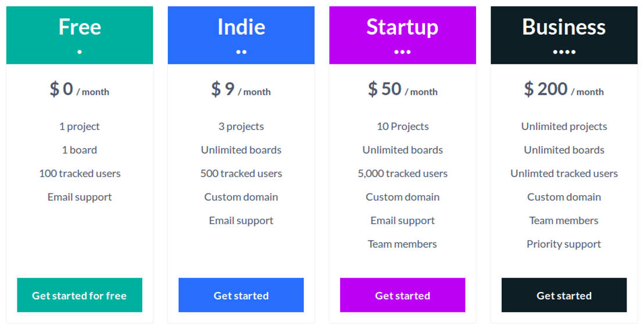Select the $ 50 / month price
Screen dimensions: 644x328
pyautogui.click(x=402, y=89)
